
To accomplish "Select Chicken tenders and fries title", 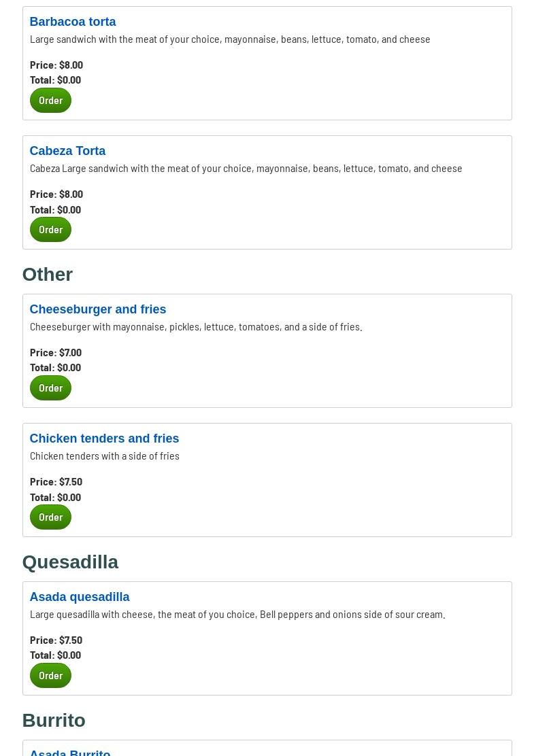I will pos(104,439).
